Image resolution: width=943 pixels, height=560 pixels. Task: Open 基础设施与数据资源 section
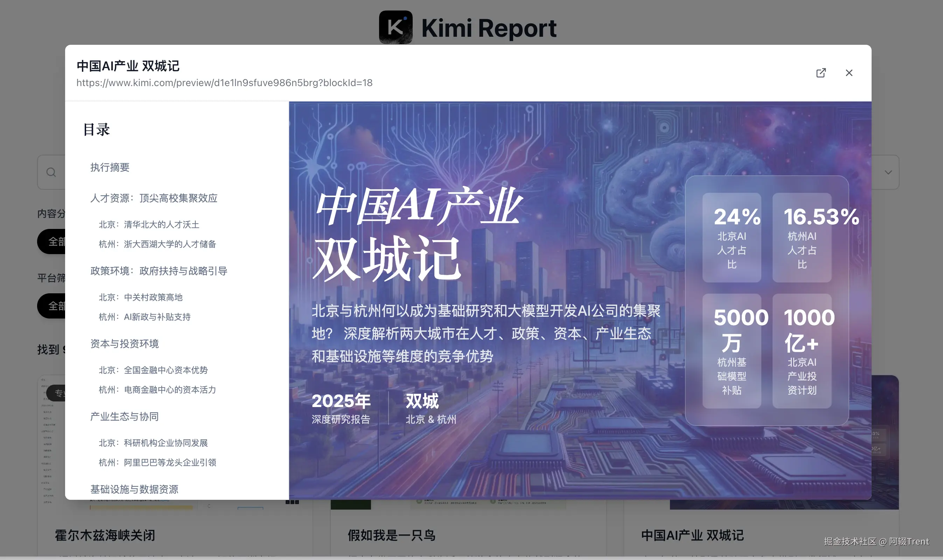[134, 489]
